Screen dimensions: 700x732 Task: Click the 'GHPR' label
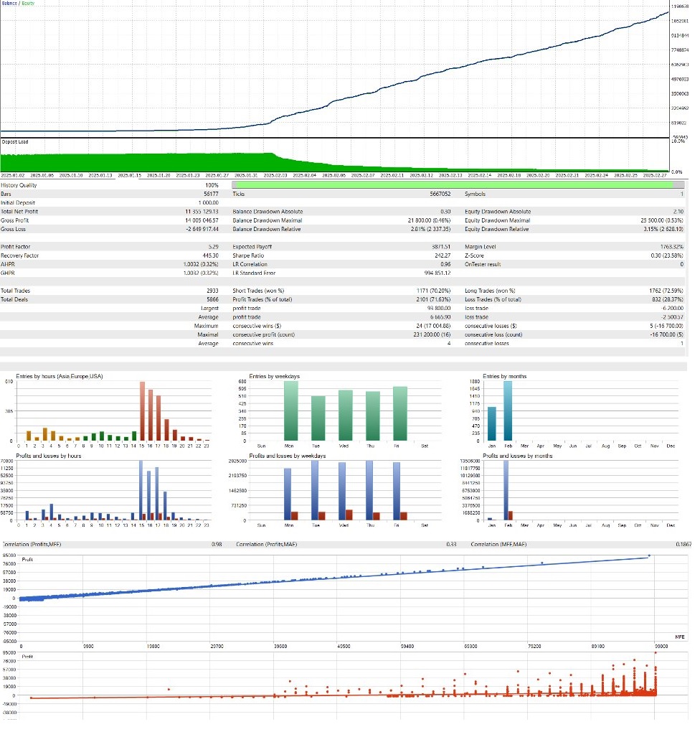coord(7,277)
